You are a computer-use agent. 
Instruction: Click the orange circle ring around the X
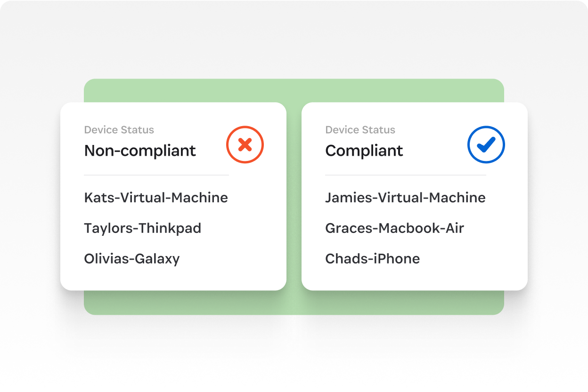pyautogui.click(x=245, y=127)
